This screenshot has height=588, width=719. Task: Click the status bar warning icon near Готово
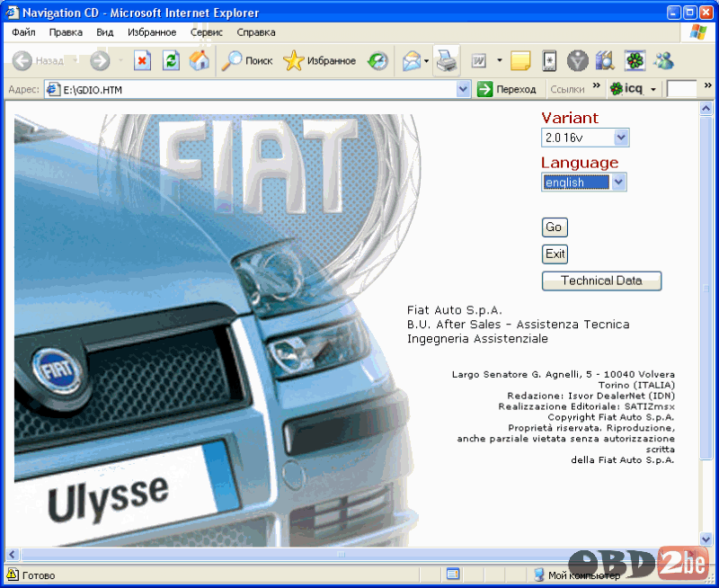pos(13,575)
